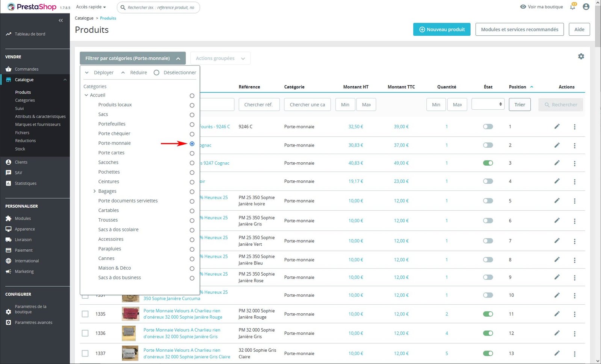601x364 pixels.
Task: Click the settings gear above product table
Action: (x=581, y=56)
